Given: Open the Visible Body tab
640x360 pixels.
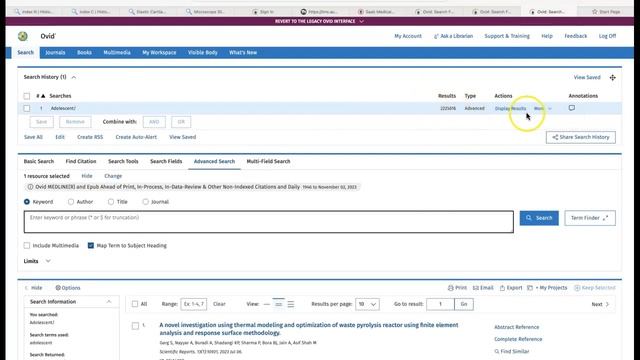Looking at the screenshot, I should click(x=202, y=53).
